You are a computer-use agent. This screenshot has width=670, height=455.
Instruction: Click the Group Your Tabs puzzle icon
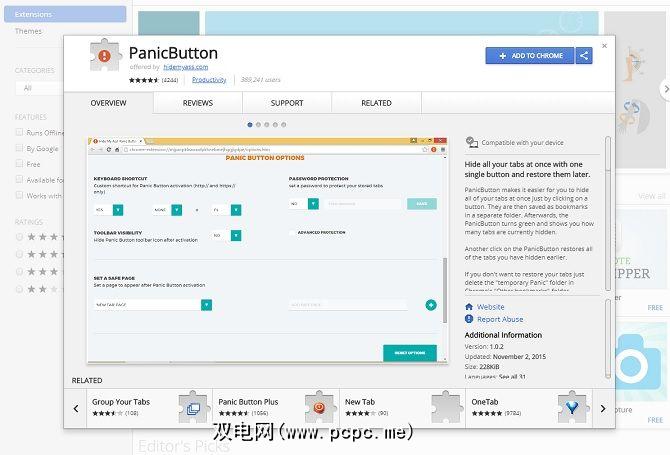click(194, 407)
